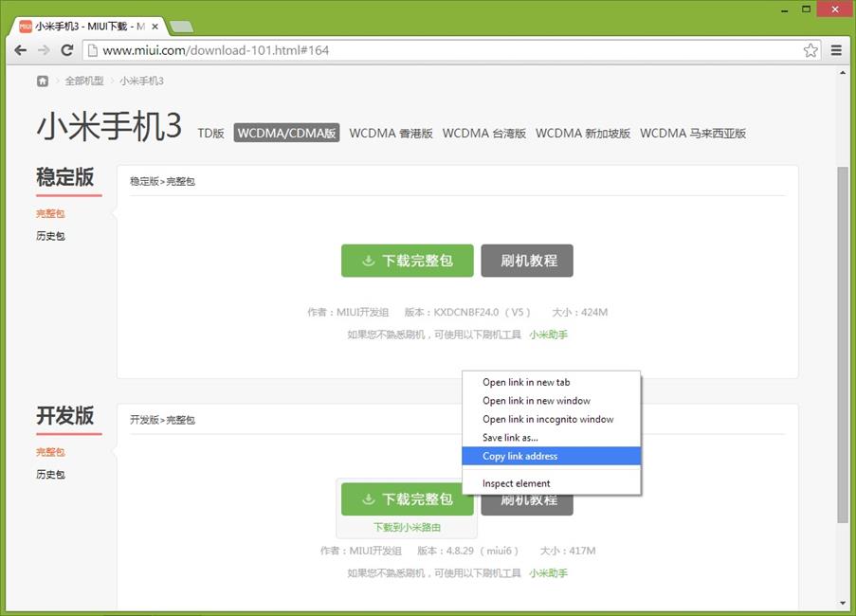The height and width of the screenshot is (616, 856).
Task: Click the scrollbar up arrow
Action: pyautogui.click(x=843, y=73)
